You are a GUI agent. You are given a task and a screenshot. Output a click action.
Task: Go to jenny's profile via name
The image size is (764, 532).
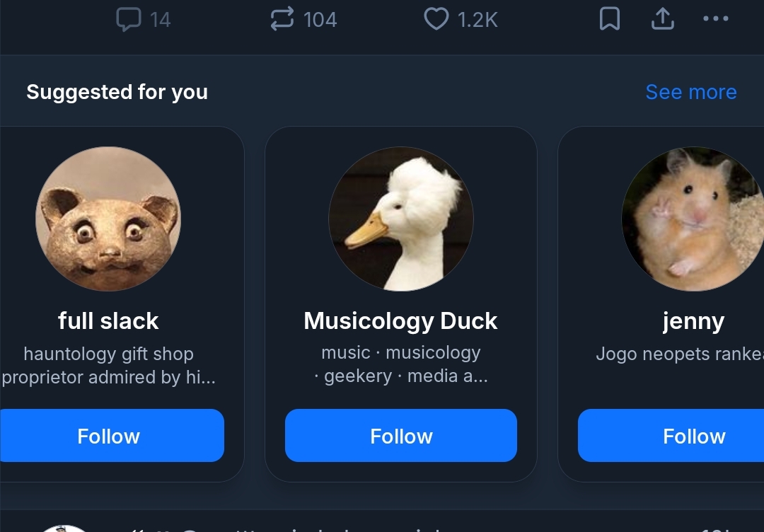[x=693, y=321]
